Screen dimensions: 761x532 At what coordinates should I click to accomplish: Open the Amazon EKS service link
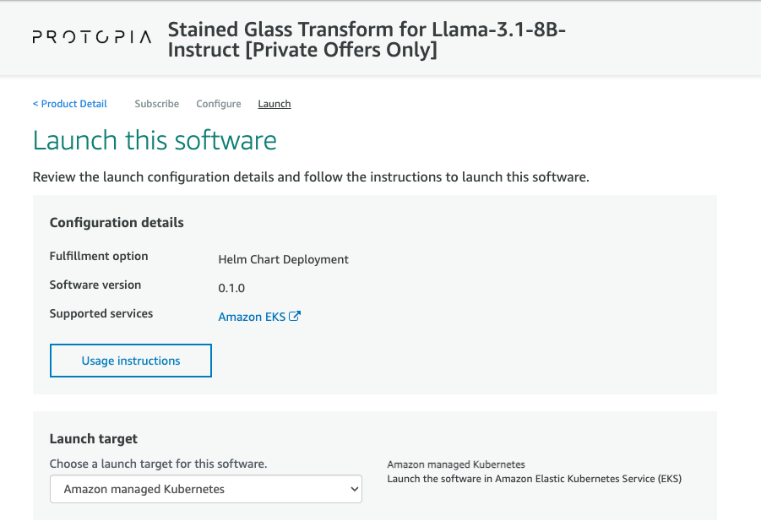tap(253, 316)
